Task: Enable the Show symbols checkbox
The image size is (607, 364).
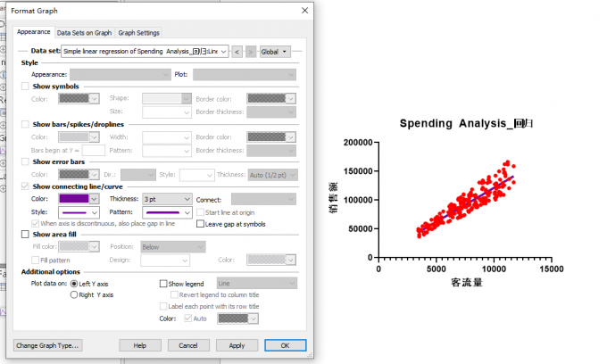Action: pyautogui.click(x=25, y=86)
